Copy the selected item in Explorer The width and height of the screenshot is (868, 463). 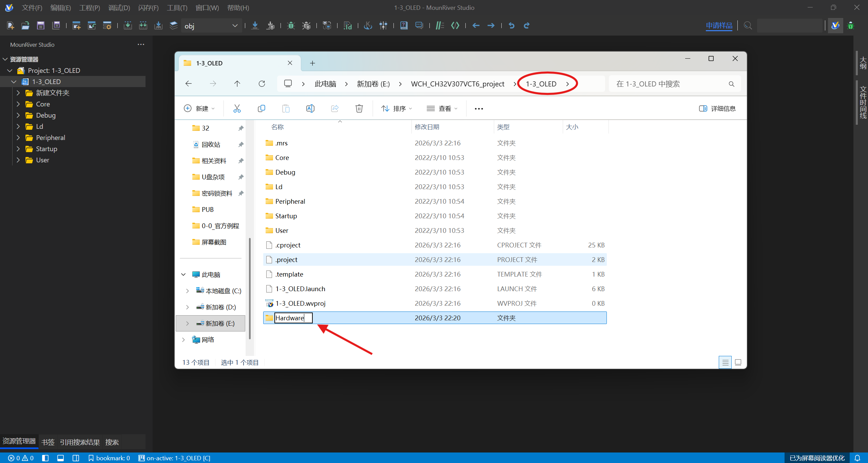262,108
